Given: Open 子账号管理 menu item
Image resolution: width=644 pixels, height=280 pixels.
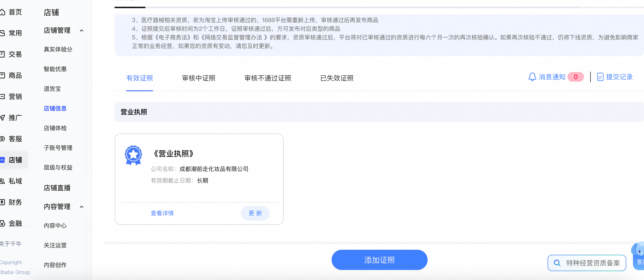Looking at the screenshot, I should [x=58, y=148].
